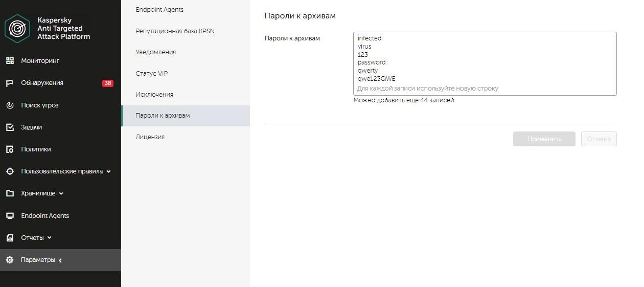Expand the Отчеты chevron
The width and height of the screenshot is (644, 287).
click(x=50, y=238)
